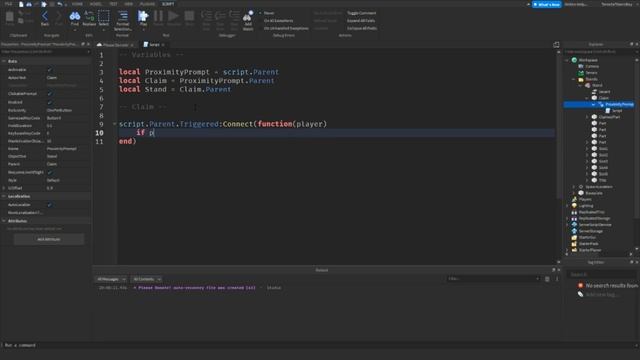Toggle the Archivable checkbox
640x360 pixels.
[50, 70]
